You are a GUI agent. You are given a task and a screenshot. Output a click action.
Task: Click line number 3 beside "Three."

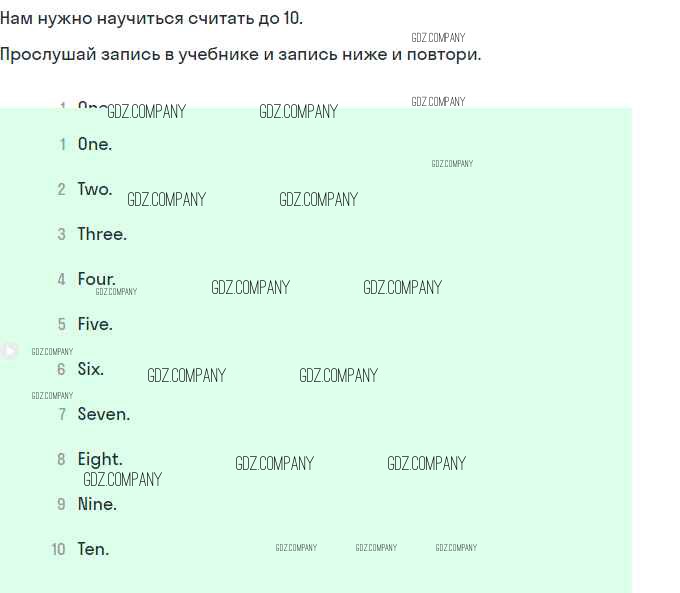pos(62,234)
